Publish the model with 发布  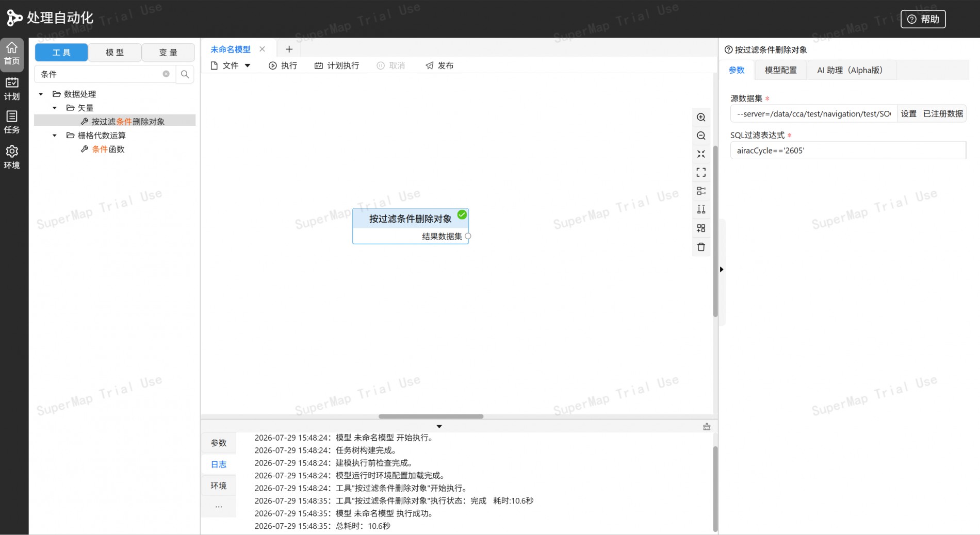pyautogui.click(x=439, y=65)
